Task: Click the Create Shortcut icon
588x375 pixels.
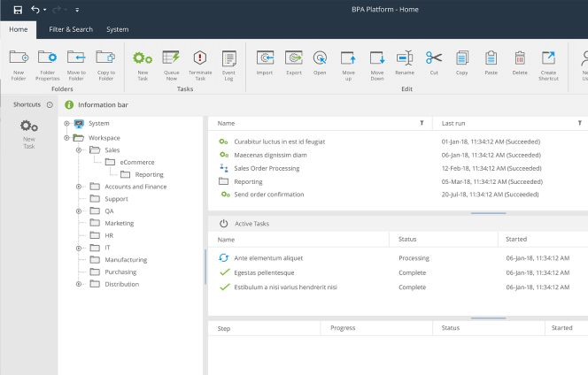Action: pos(548,58)
